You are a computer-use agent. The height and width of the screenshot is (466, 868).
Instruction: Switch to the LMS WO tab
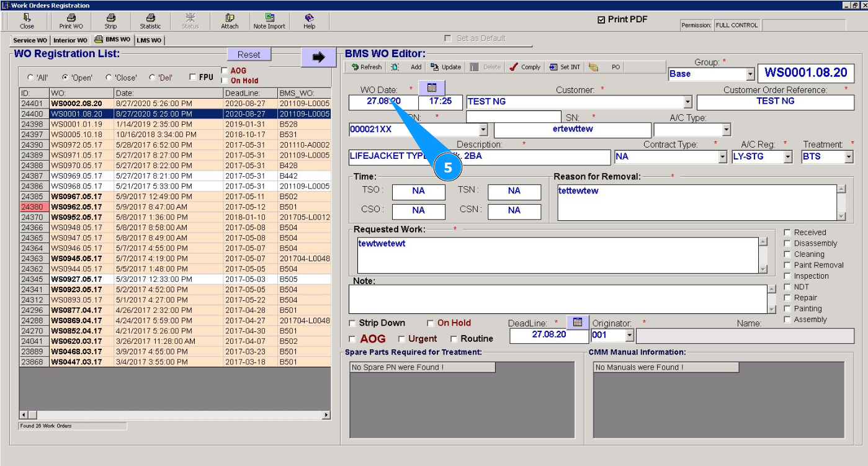[149, 40]
